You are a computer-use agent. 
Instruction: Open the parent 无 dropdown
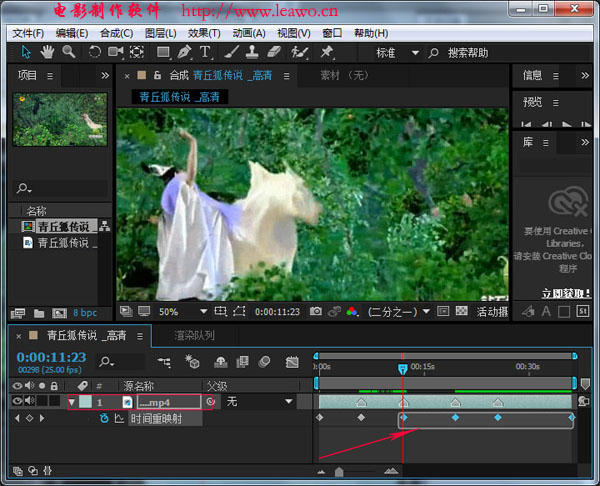(289, 401)
